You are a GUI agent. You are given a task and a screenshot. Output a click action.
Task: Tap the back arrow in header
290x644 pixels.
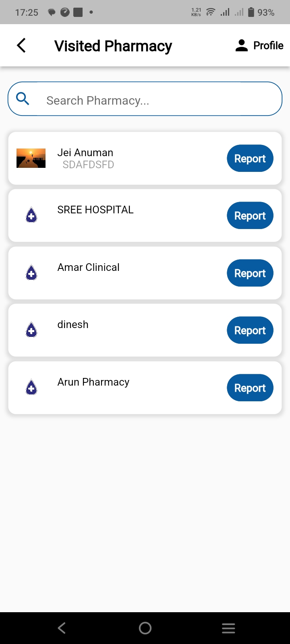(x=22, y=45)
